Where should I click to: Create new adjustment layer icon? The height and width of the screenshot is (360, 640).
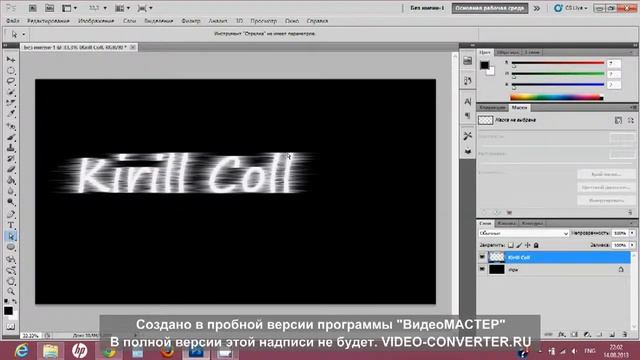(x=587, y=334)
